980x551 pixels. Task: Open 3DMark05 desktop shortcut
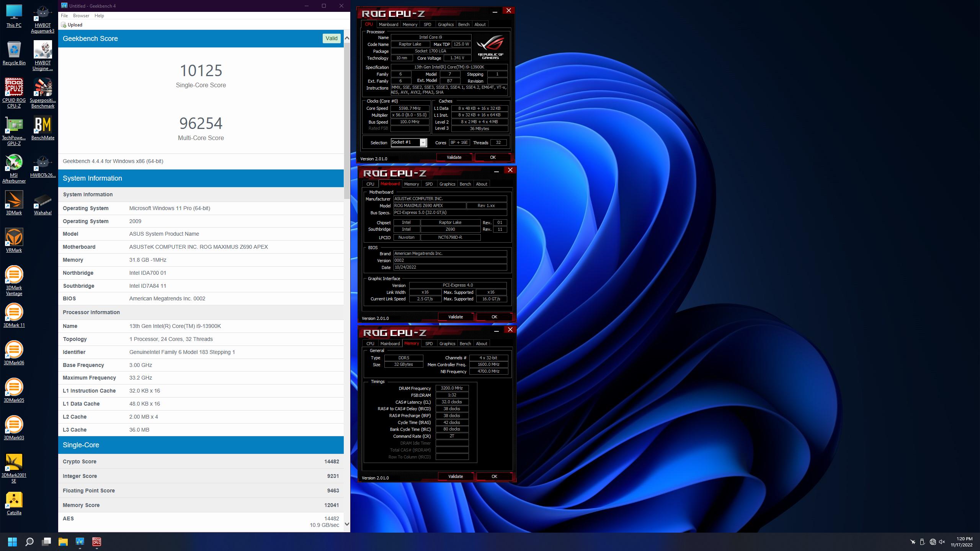click(14, 390)
